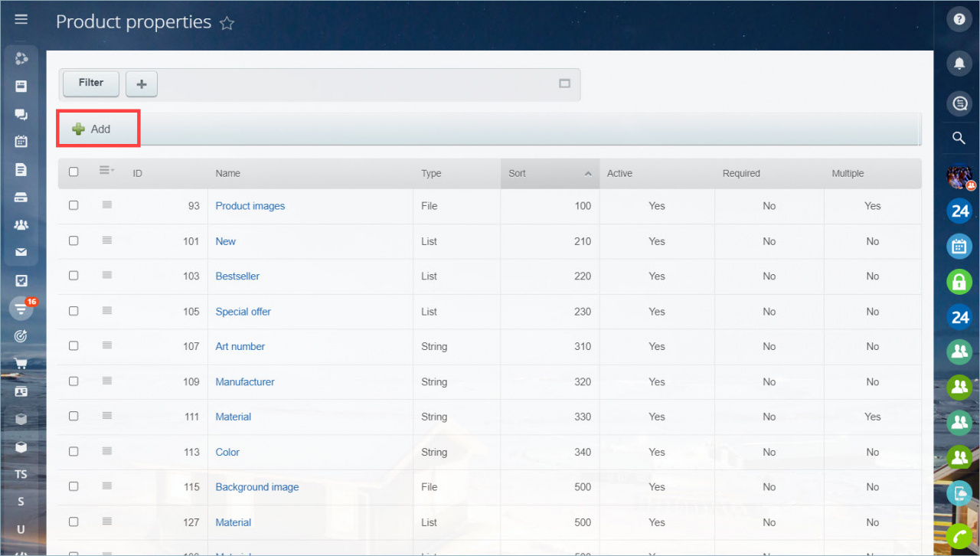Select the checkbox for Manufacturer row
The width and height of the screenshot is (980, 556).
[x=73, y=381]
